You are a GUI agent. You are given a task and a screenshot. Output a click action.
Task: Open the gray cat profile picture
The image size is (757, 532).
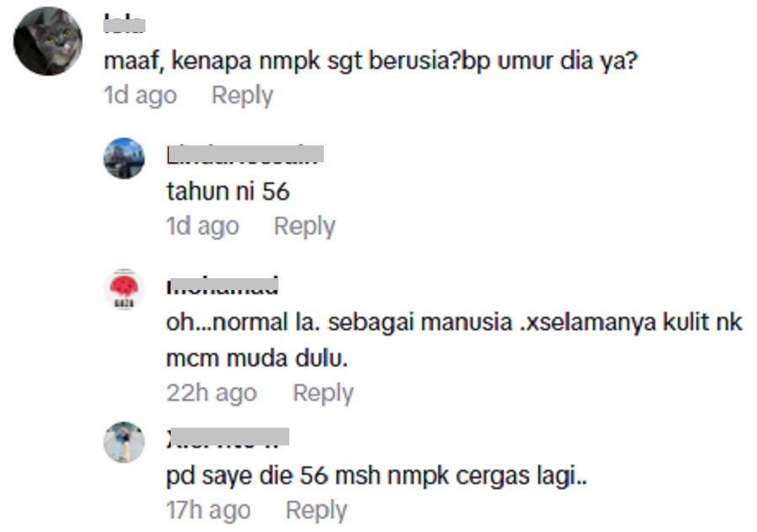48,41
